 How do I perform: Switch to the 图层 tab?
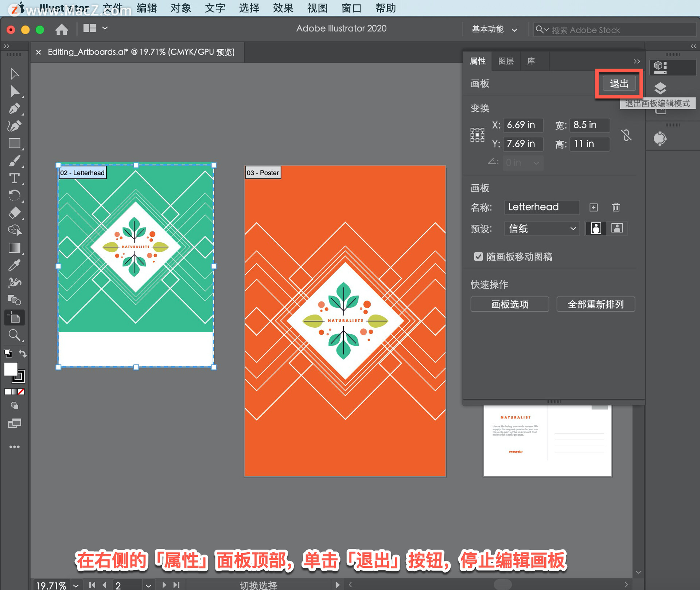coord(506,61)
